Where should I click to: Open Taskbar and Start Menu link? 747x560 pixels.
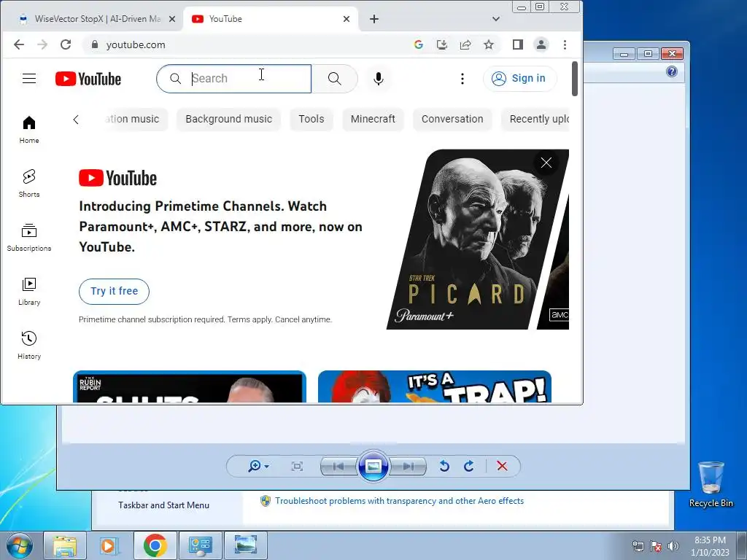coord(164,505)
